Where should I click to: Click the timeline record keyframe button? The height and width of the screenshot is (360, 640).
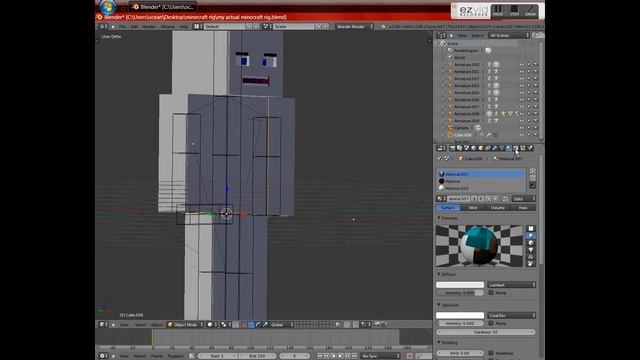[410, 356]
